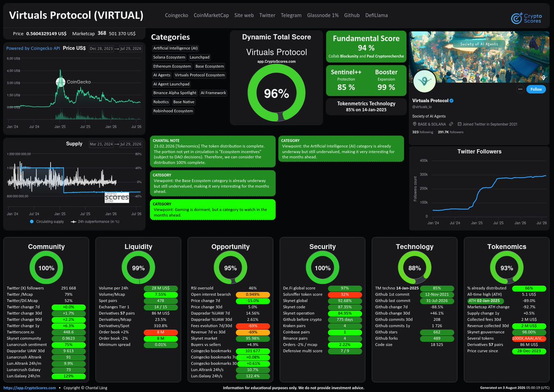Viewport: 554px width, 392px height.
Task: Visit the app.CryptoScores.com footer link
Action: click(30, 388)
